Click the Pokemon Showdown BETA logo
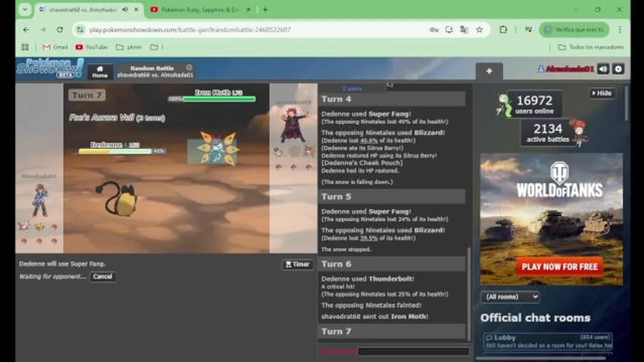 [50, 68]
